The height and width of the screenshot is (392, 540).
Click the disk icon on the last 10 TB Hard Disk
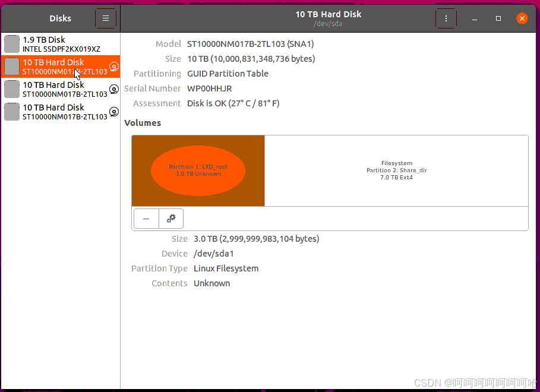[113, 112]
